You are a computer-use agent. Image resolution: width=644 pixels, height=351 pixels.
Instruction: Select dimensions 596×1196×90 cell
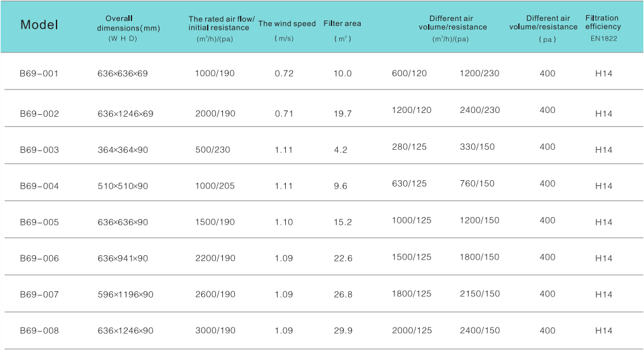click(x=125, y=295)
